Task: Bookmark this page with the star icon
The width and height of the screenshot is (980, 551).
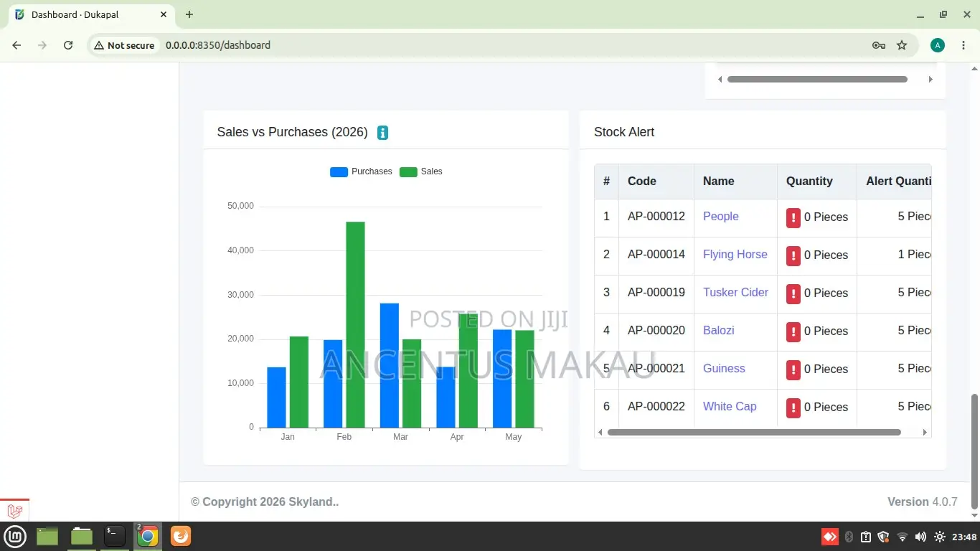Action: pos(902,45)
